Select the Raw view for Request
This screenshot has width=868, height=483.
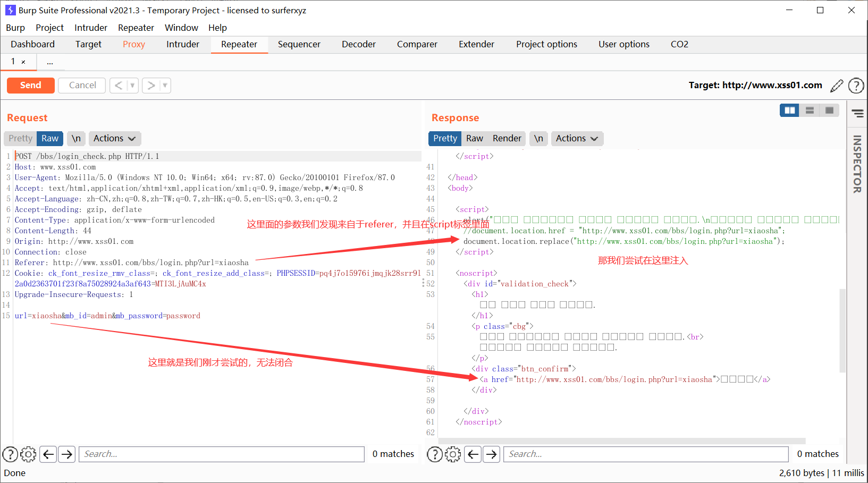point(50,139)
